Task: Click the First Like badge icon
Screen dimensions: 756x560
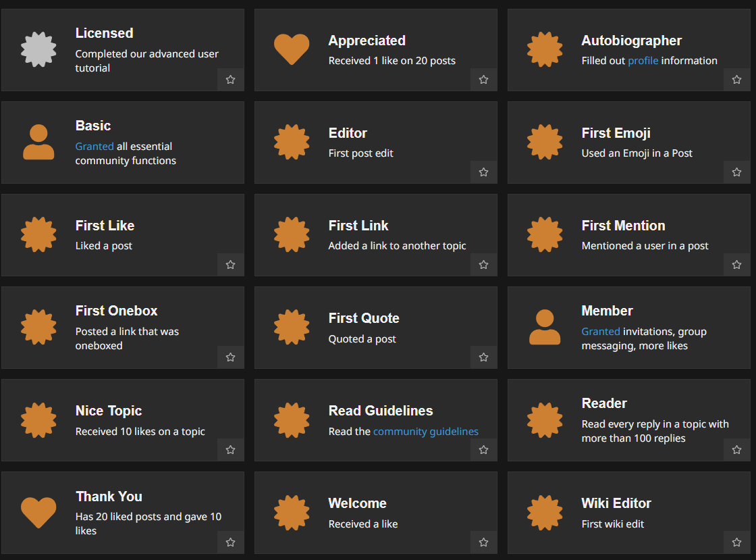Action: (x=38, y=234)
